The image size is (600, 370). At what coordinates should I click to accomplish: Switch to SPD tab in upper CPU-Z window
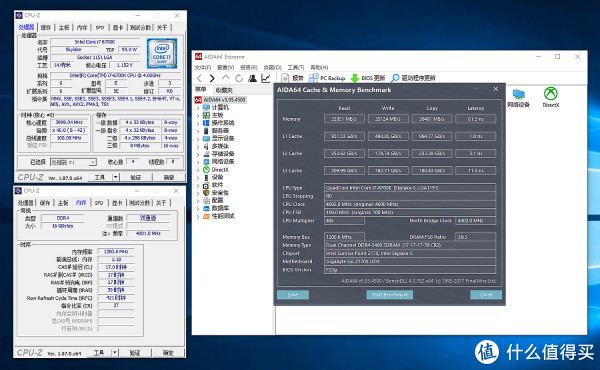(99, 28)
